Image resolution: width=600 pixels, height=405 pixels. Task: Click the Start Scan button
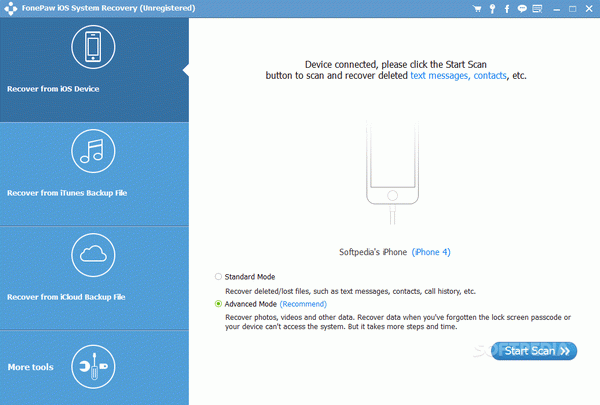pyautogui.click(x=534, y=351)
